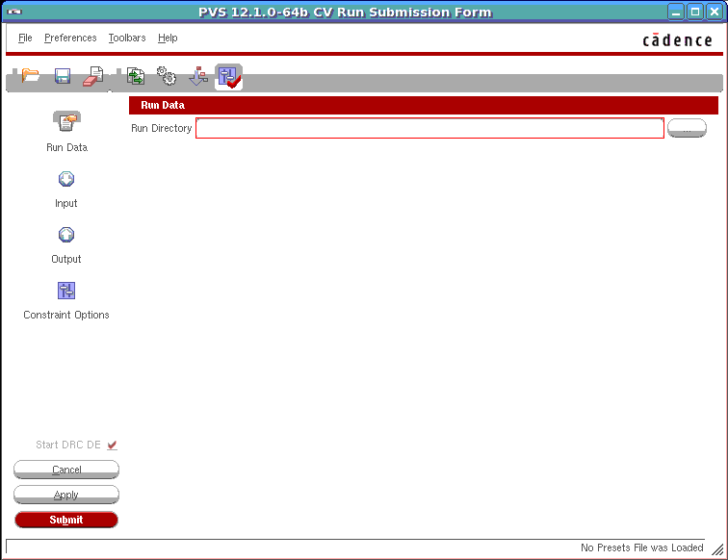Click the sliders with red checkmark icon
The width and height of the screenshot is (728, 560).
click(x=229, y=77)
